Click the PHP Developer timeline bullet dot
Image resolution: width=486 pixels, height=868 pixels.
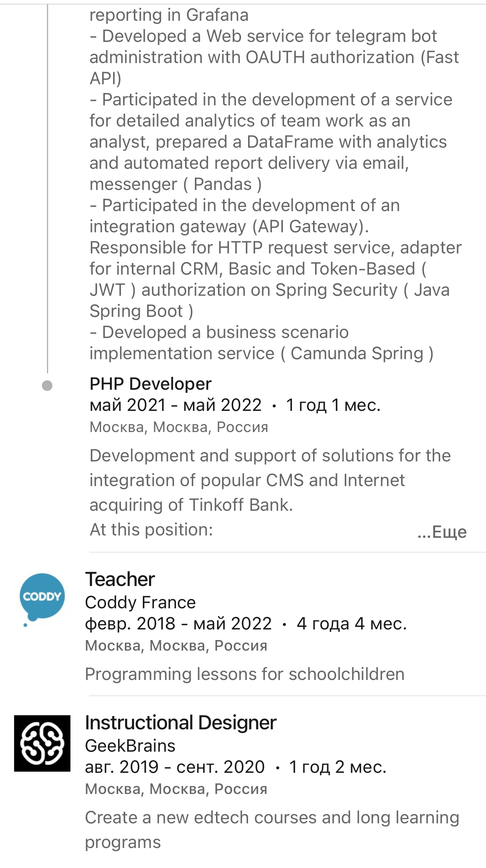tap(47, 386)
